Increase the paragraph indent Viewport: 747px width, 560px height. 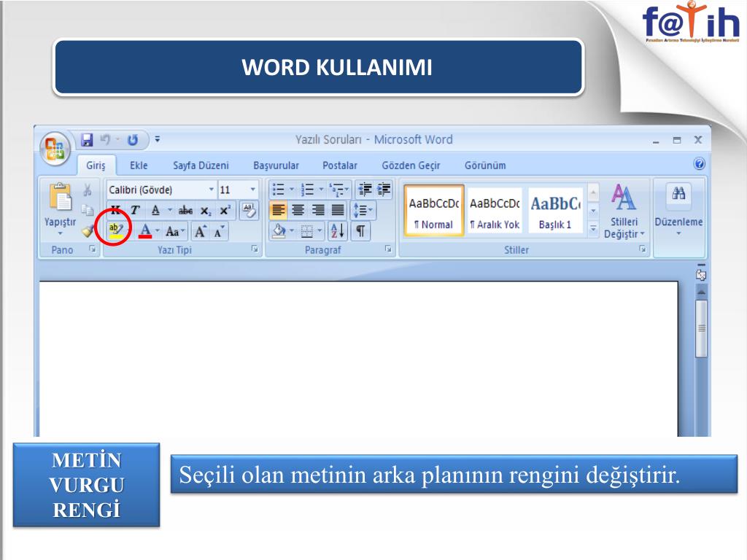[384, 190]
